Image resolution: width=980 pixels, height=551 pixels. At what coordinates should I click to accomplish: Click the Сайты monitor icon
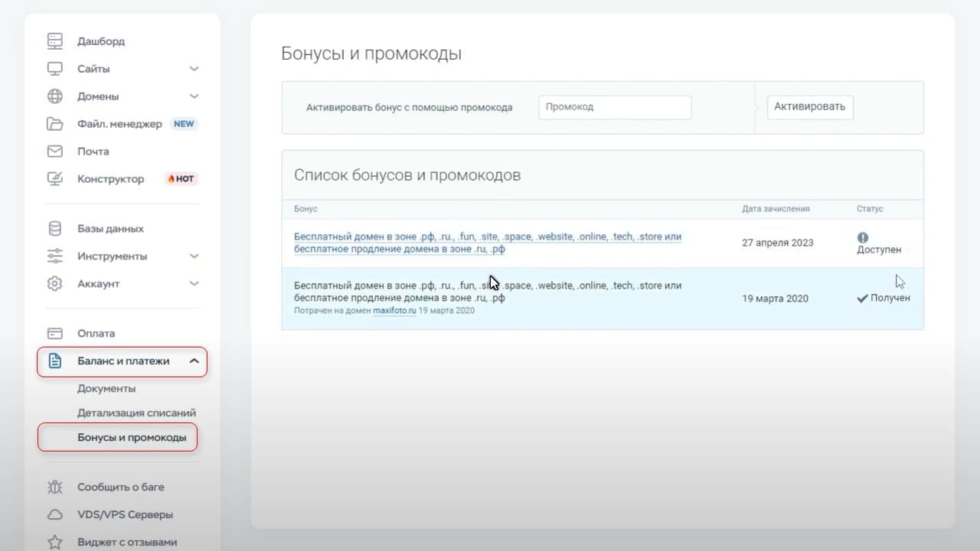(54, 69)
